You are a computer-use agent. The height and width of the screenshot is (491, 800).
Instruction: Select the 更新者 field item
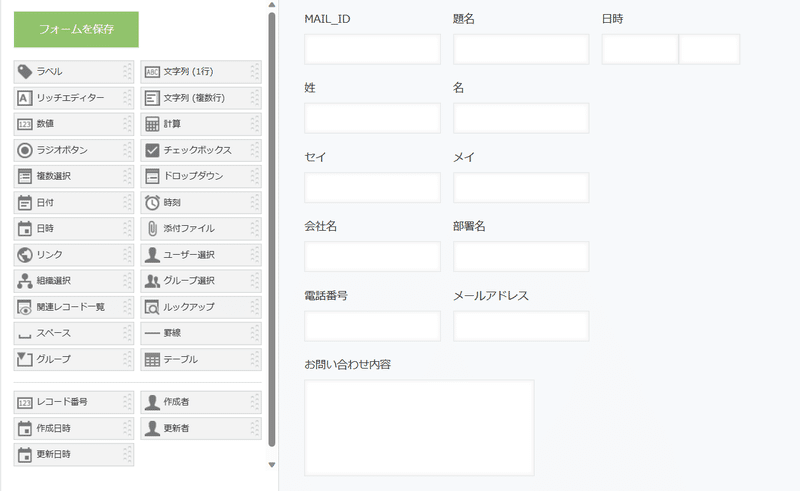coord(201,428)
